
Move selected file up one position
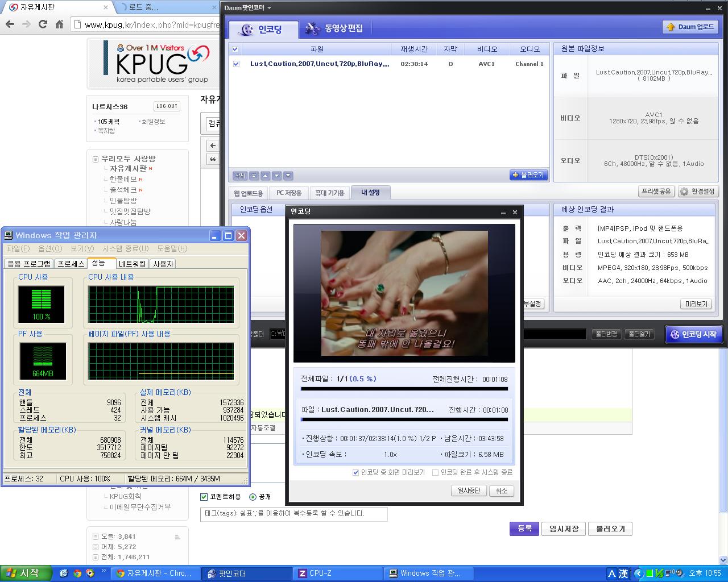265,176
